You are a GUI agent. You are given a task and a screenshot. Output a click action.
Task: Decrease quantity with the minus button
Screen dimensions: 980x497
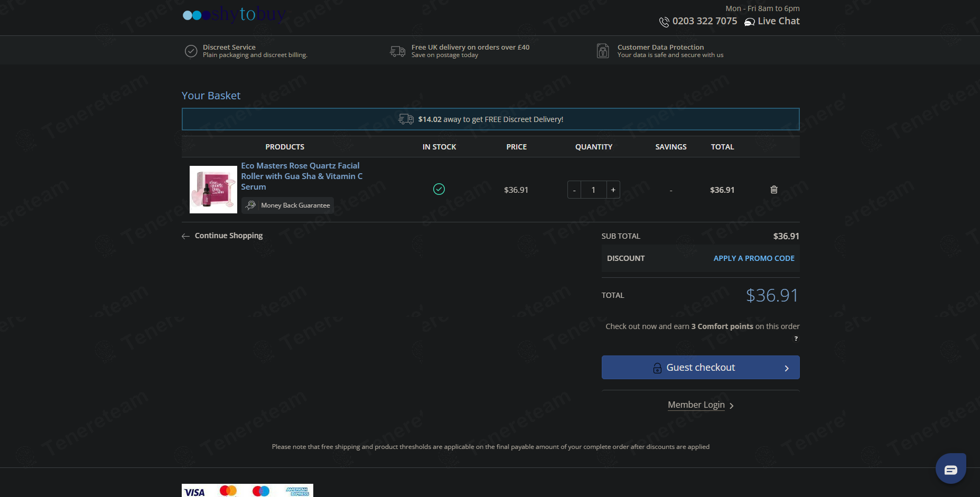[574, 190]
